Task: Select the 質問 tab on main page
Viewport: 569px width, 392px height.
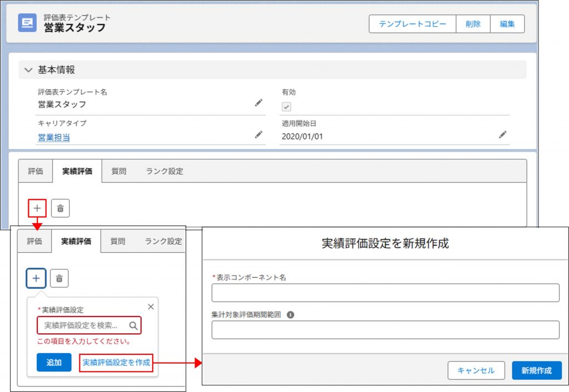Action: coord(118,171)
